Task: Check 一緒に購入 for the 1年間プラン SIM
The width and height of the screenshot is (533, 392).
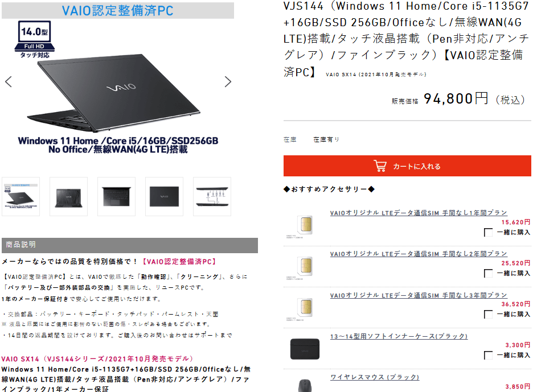Action: pyautogui.click(x=488, y=232)
